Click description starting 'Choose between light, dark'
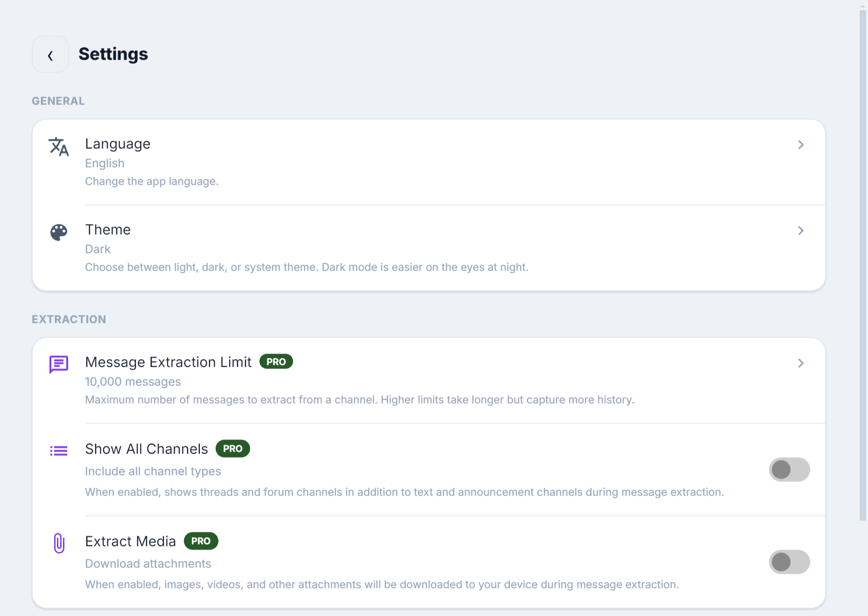868x616 pixels. tap(307, 267)
